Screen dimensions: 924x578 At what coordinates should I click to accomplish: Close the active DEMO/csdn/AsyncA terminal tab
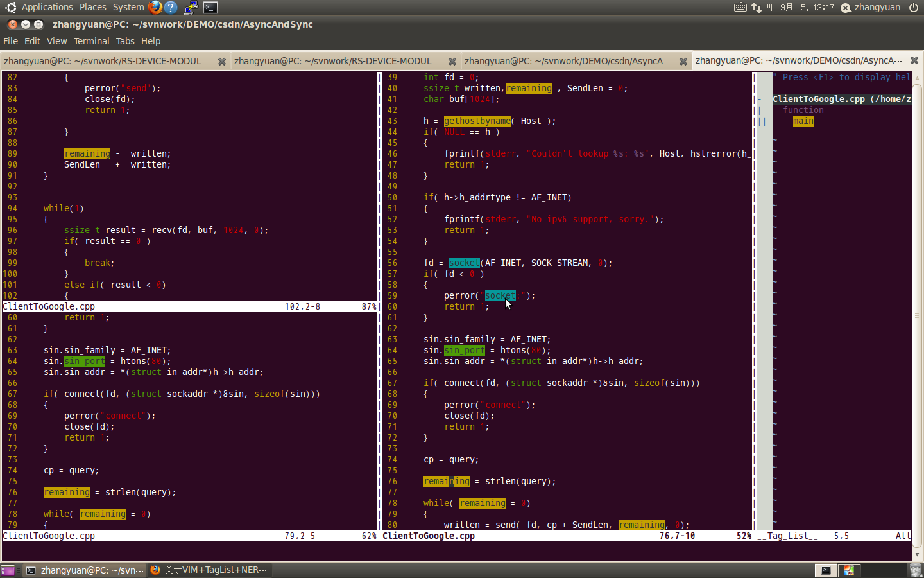[x=914, y=60]
